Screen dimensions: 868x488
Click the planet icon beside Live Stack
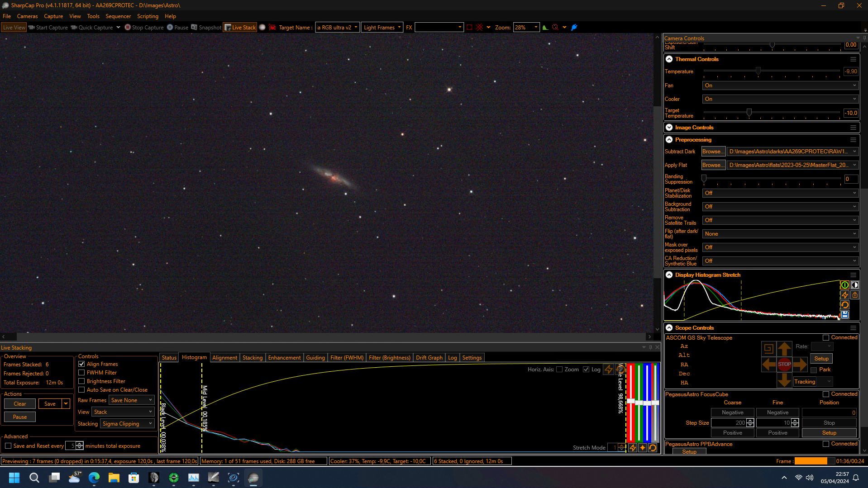262,28
